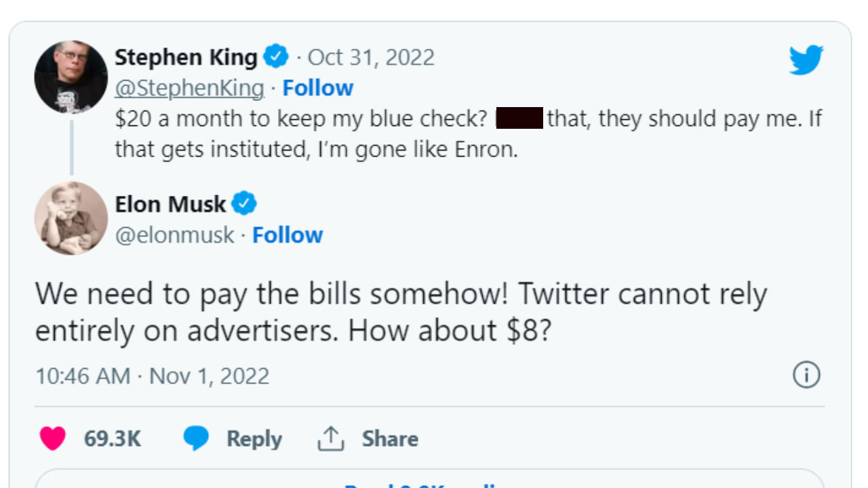The height and width of the screenshot is (488, 868).
Task: Click the Twitter bird logo
Action: coord(806,60)
